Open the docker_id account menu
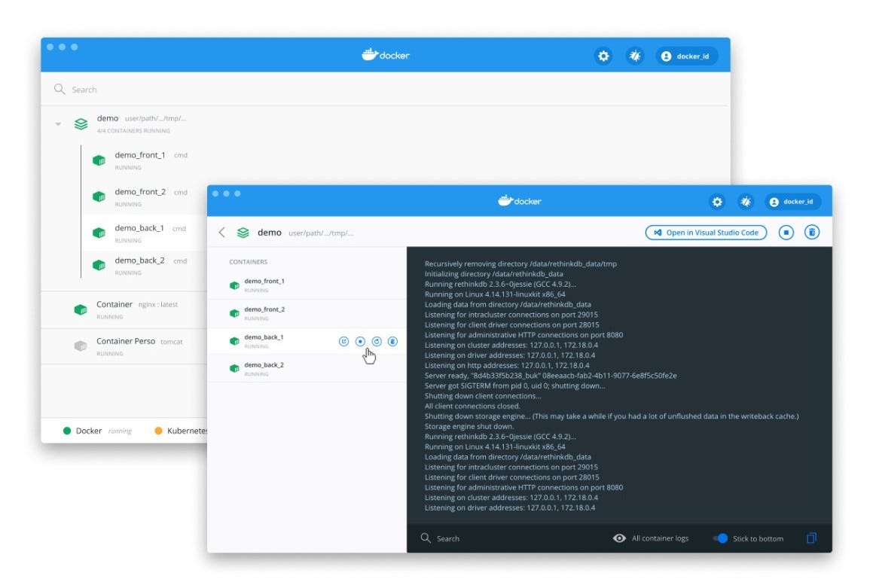Screen dimensions: 873x588 [x=792, y=201]
